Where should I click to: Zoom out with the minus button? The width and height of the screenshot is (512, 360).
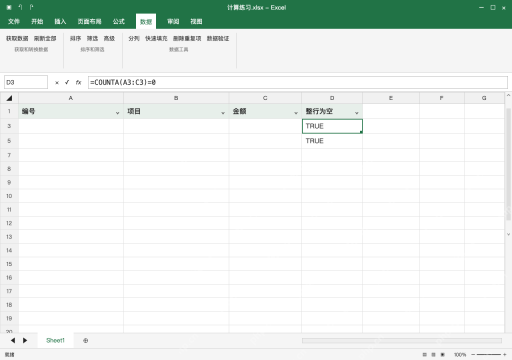tap(473, 355)
